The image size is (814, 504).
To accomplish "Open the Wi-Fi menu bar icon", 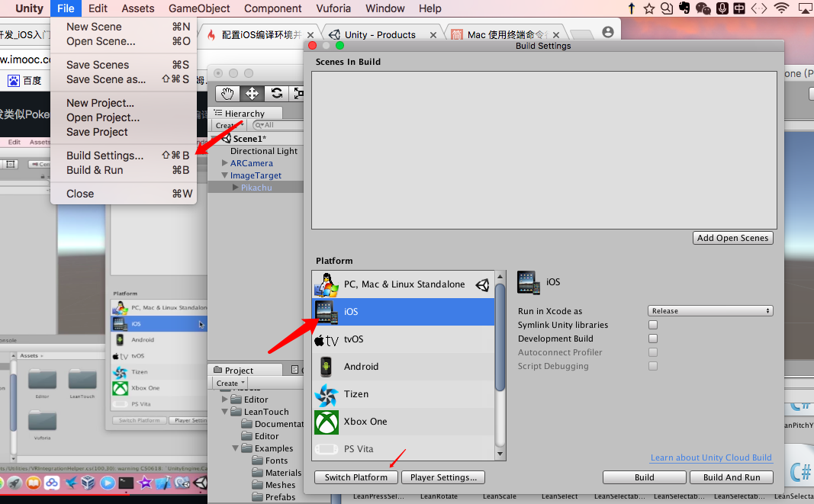I will pos(780,8).
